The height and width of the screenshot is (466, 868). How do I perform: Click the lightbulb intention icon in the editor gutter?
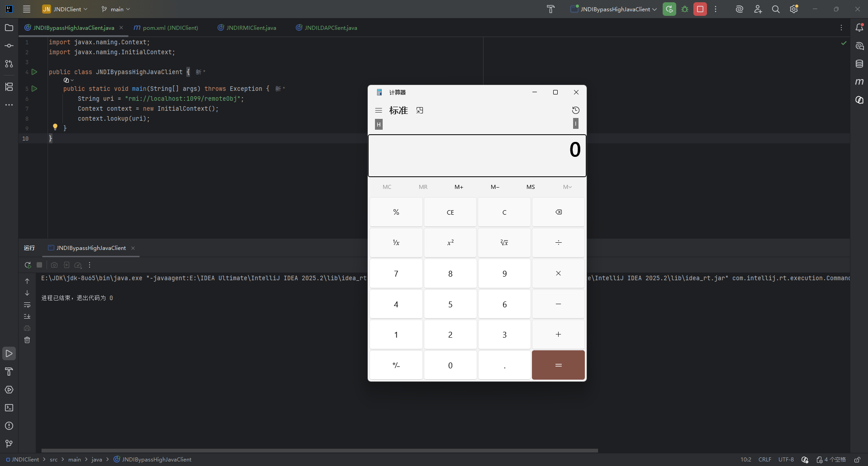pos(55,127)
